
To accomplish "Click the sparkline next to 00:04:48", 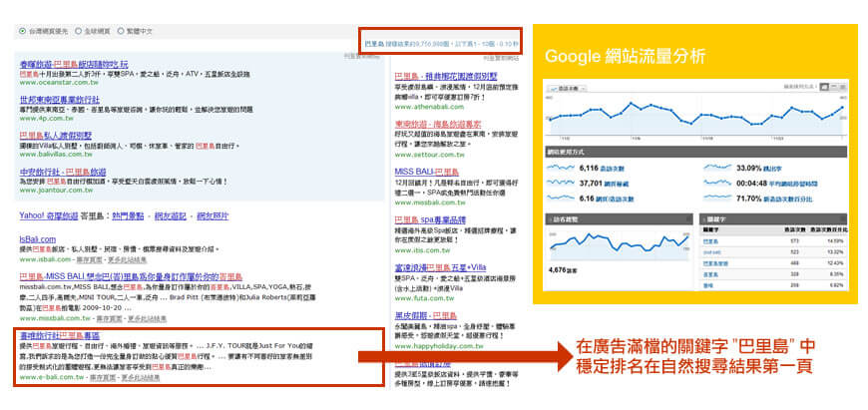I will 717,184.
